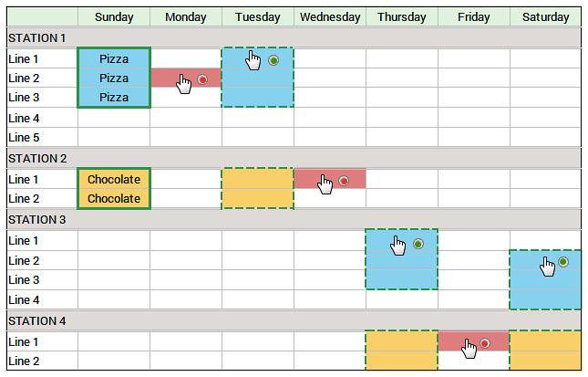The height and width of the screenshot is (377, 588).
Task: Click the orange block on Saturday Station 4
Action: (545, 351)
